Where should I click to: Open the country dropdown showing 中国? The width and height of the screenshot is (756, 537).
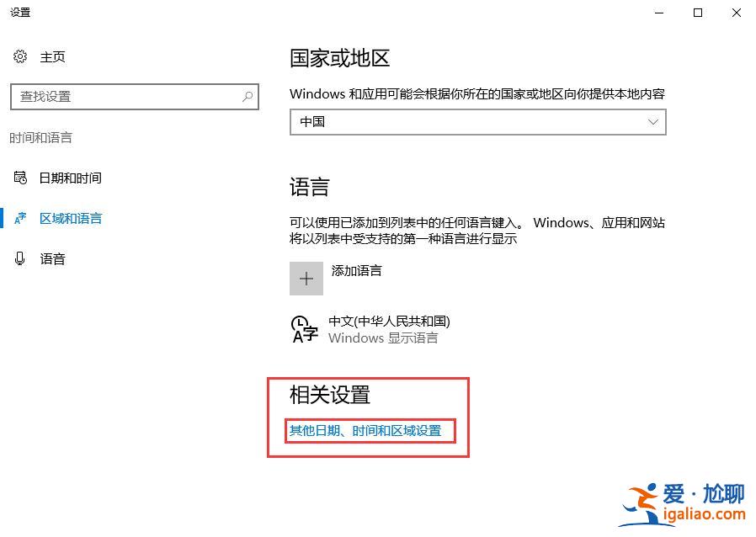pos(477,122)
